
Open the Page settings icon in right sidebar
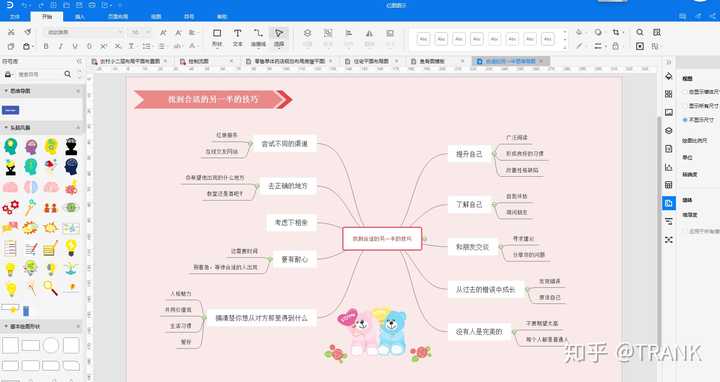coord(669,149)
